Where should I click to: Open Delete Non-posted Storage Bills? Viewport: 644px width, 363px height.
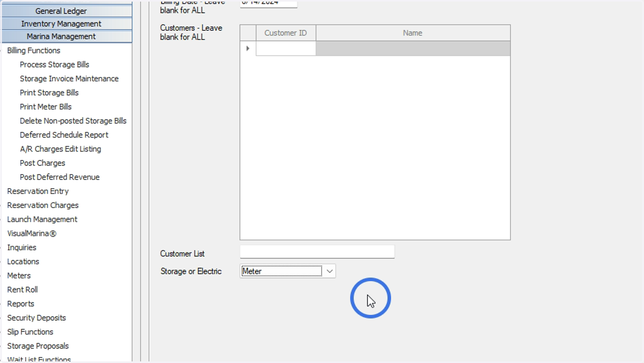(73, 121)
